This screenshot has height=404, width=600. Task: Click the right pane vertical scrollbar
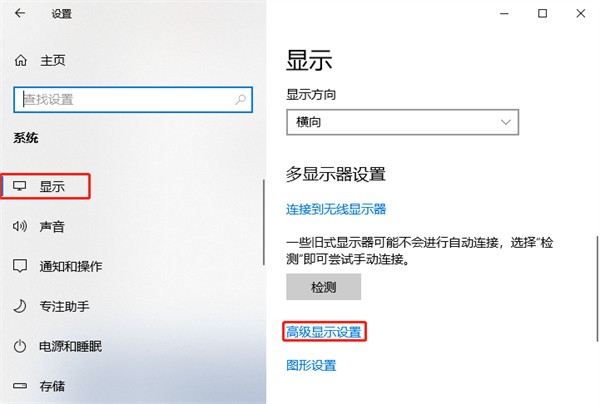point(597,289)
